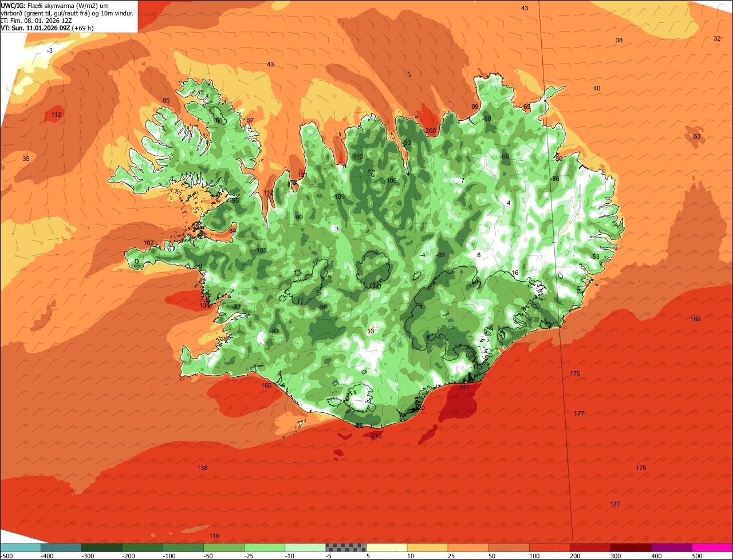Click the 138 value over the southwest ocean

point(202,468)
